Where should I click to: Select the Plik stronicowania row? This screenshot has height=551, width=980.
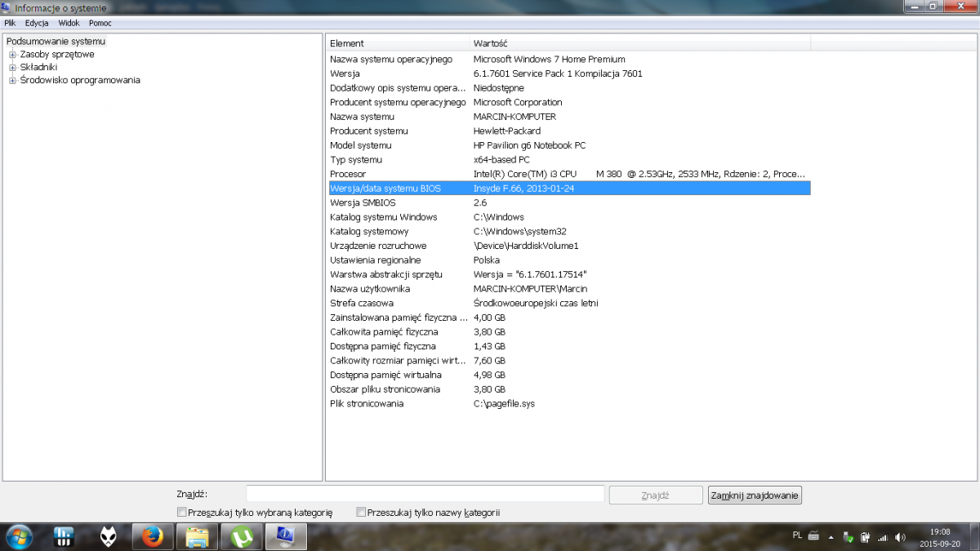point(568,403)
